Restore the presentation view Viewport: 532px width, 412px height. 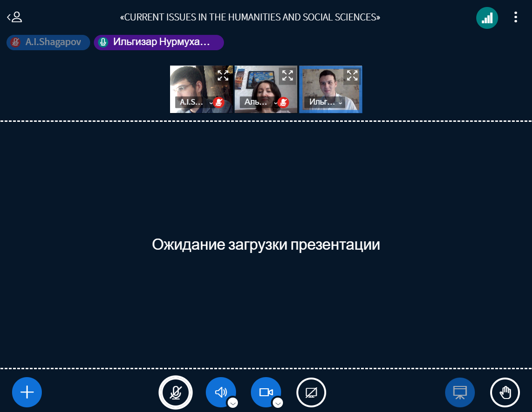tap(460, 392)
